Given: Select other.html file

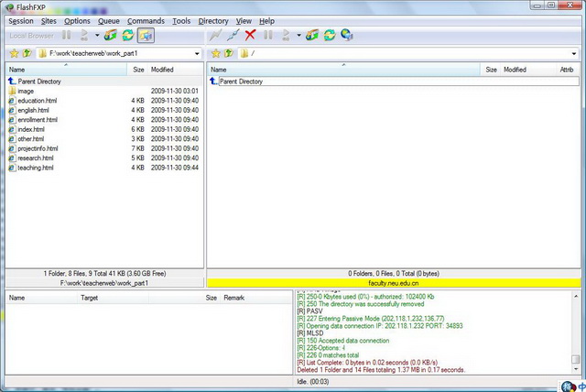Looking at the screenshot, I should (x=104, y=138).
